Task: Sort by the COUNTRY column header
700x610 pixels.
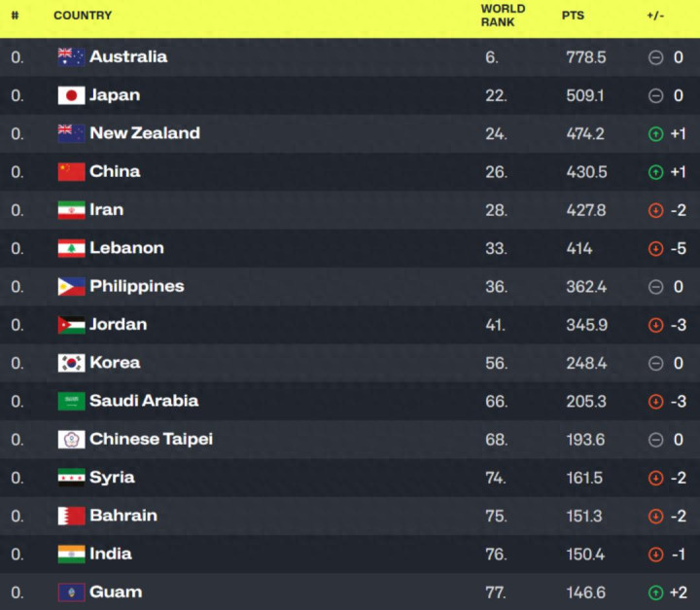Action: point(83,16)
